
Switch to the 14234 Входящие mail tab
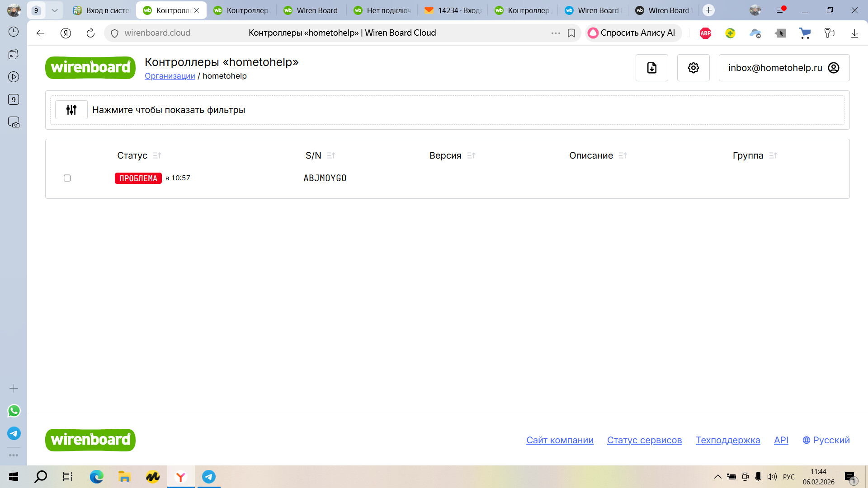click(453, 10)
